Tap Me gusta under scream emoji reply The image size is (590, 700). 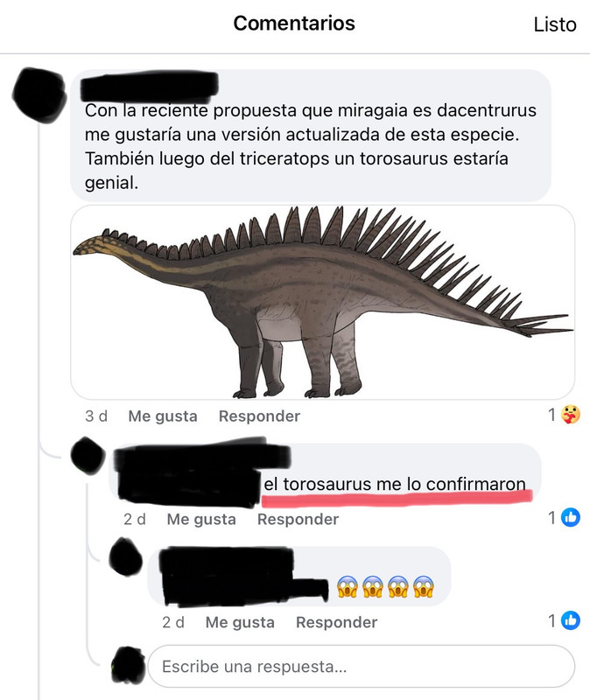click(x=240, y=622)
